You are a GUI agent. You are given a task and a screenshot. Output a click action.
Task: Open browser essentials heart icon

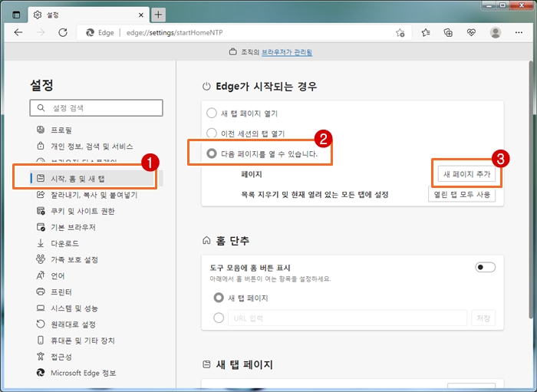pyautogui.click(x=471, y=32)
